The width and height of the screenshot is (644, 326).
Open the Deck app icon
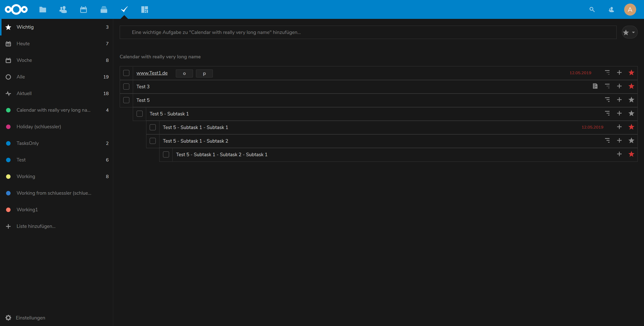104,10
